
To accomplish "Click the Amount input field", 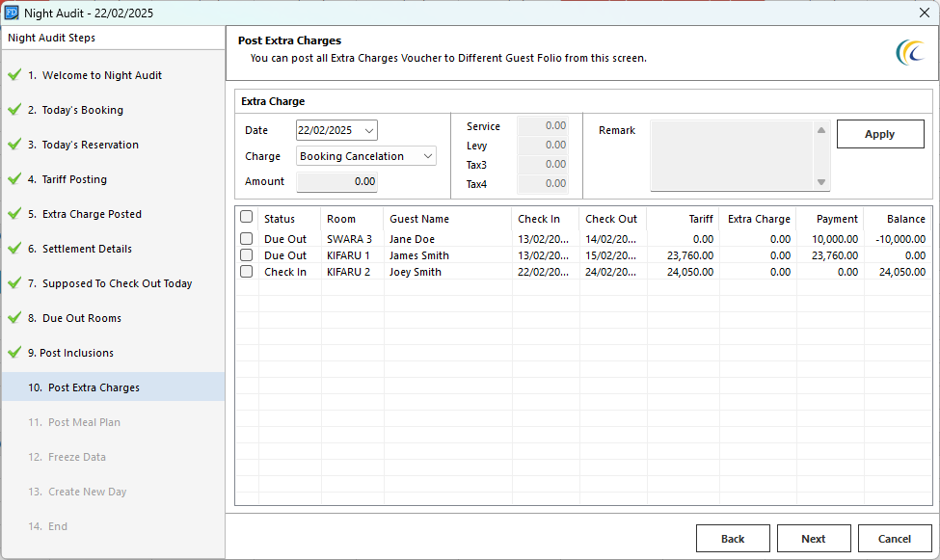I will click(336, 181).
